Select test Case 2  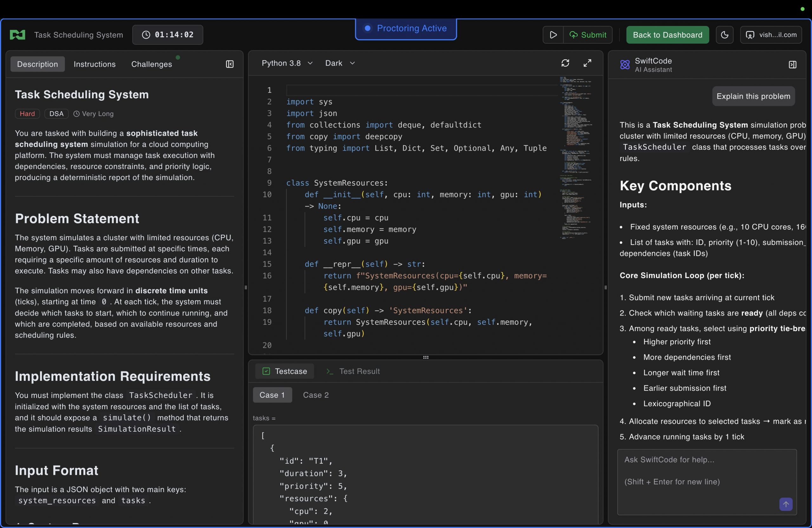click(316, 394)
